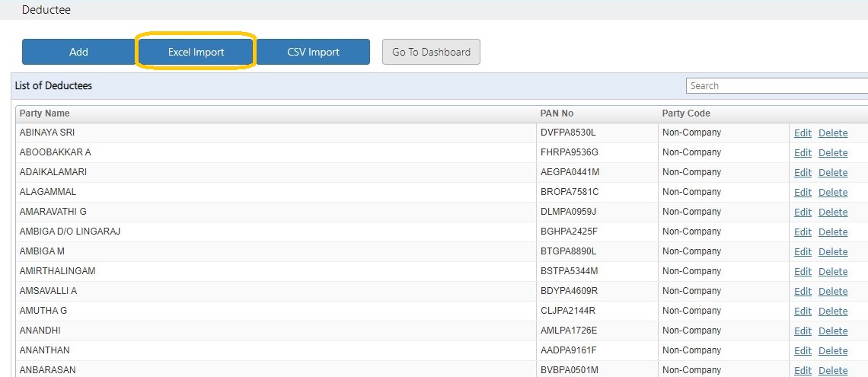Image resolution: width=868 pixels, height=377 pixels.
Task: Delete the ABINAYA SRI deductee
Action: point(833,133)
